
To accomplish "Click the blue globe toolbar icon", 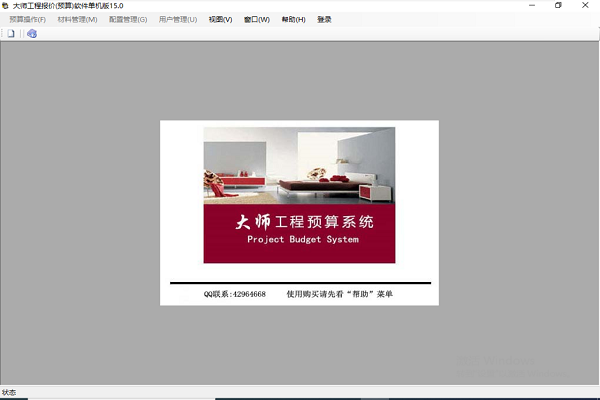I will coord(32,34).
